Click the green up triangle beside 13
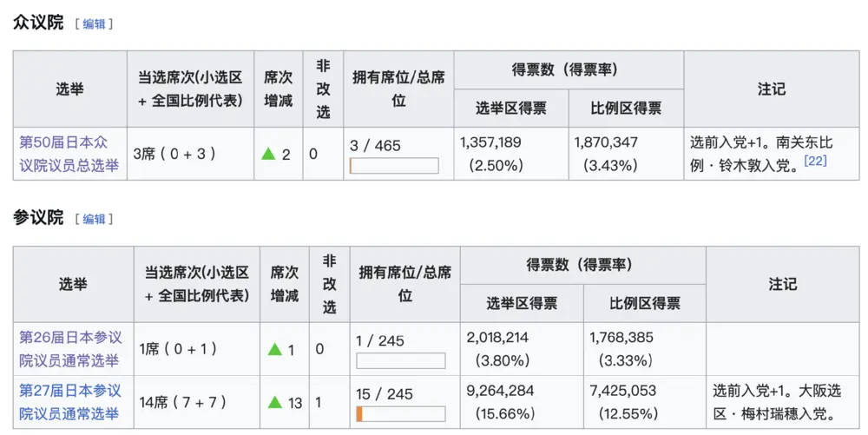 coord(275,402)
